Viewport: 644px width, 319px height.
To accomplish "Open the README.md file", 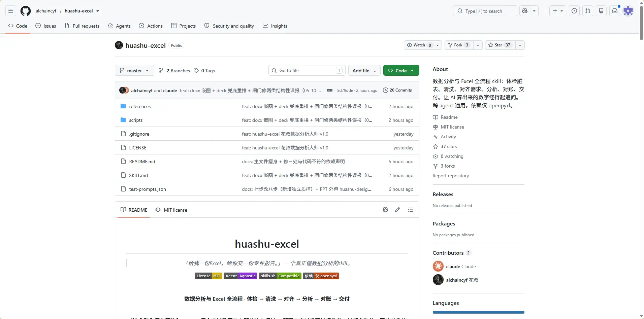I will [x=142, y=162].
